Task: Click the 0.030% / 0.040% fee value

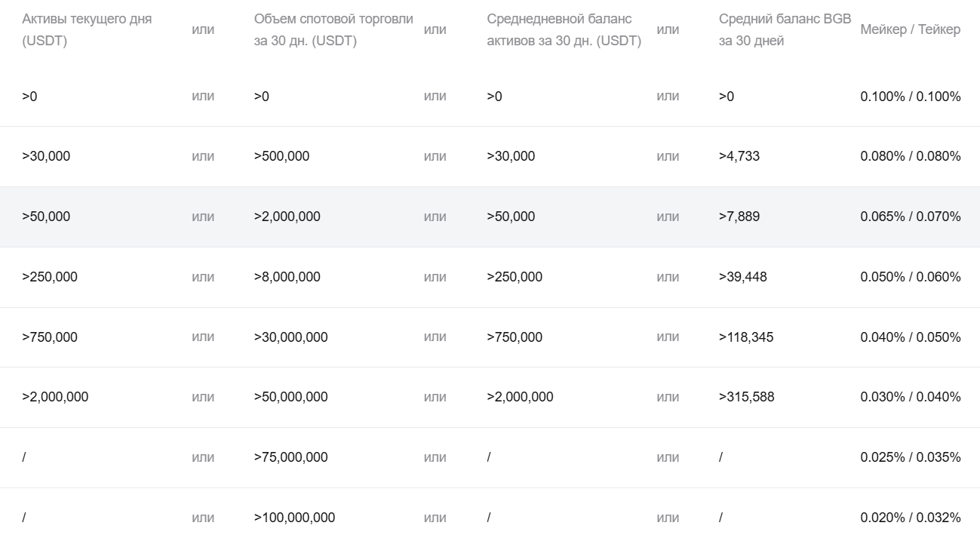Action: point(910,397)
